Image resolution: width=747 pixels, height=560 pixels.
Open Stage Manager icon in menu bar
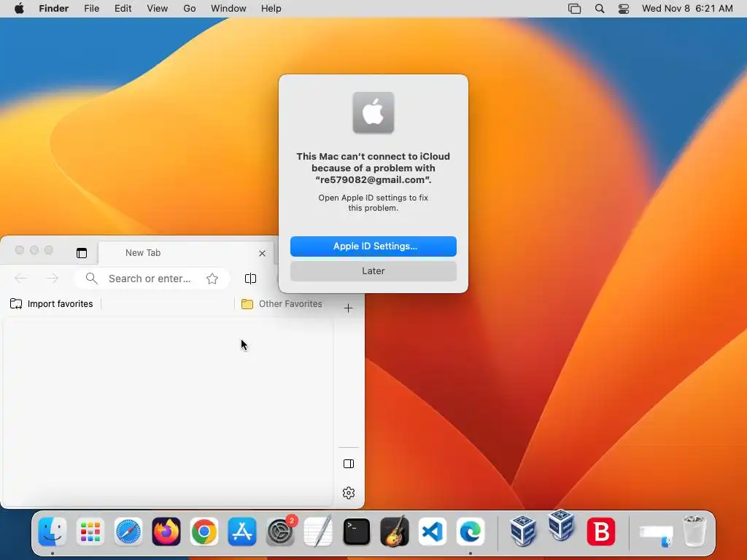click(575, 9)
